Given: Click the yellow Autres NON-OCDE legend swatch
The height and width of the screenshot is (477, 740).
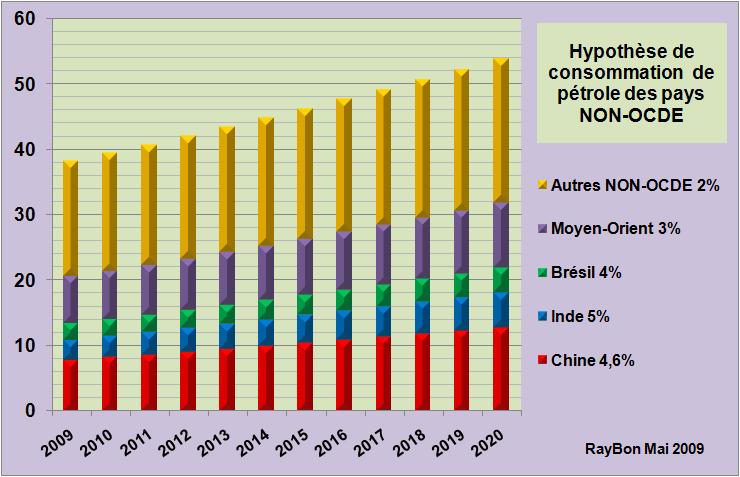Looking at the screenshot, I should click(545, 185).
